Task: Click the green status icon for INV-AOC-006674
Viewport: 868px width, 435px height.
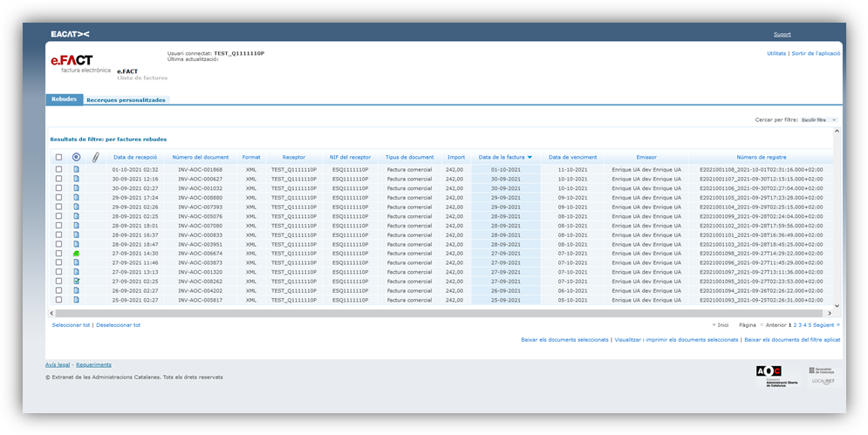Action: [76, 254]
